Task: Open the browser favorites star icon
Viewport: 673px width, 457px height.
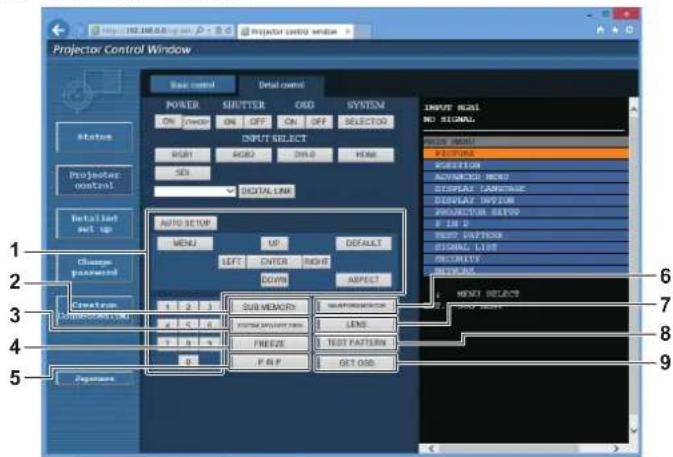Action: pos(615,30)
